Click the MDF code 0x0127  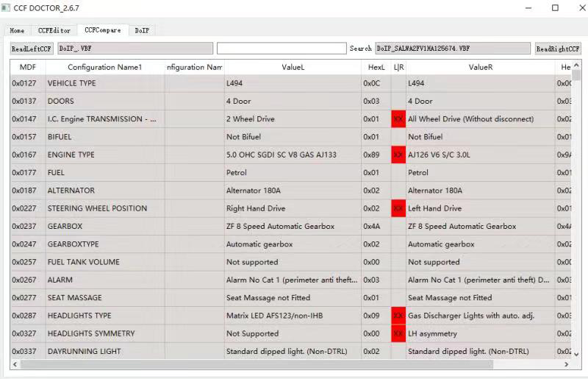[24, 83]
